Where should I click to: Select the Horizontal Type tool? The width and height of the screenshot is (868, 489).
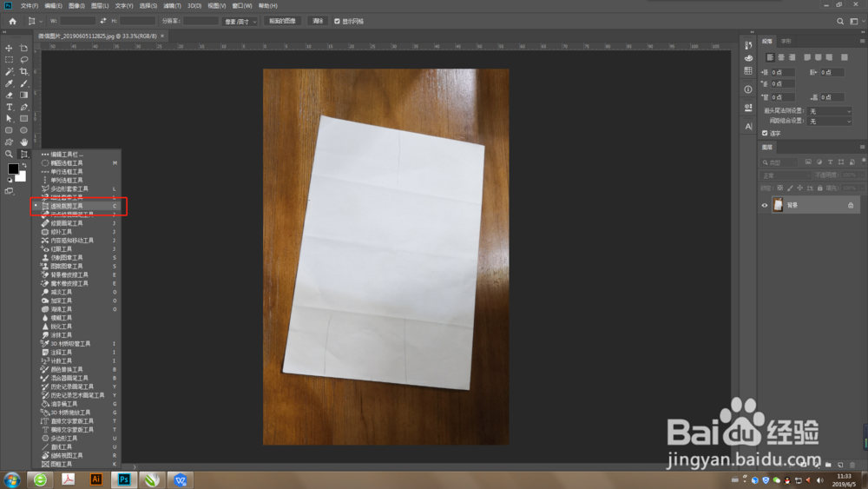coord(9,107)
